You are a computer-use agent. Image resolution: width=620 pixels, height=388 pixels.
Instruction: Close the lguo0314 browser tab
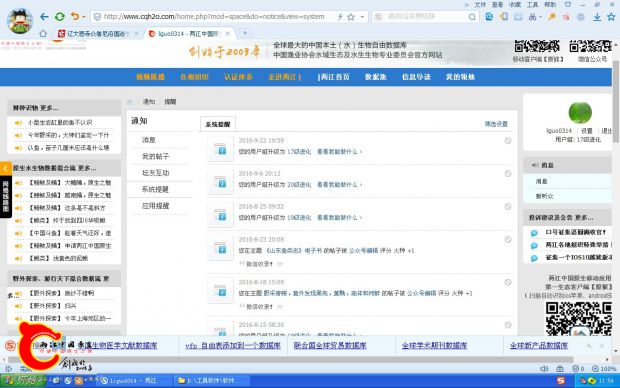click(x=228, y=34)
